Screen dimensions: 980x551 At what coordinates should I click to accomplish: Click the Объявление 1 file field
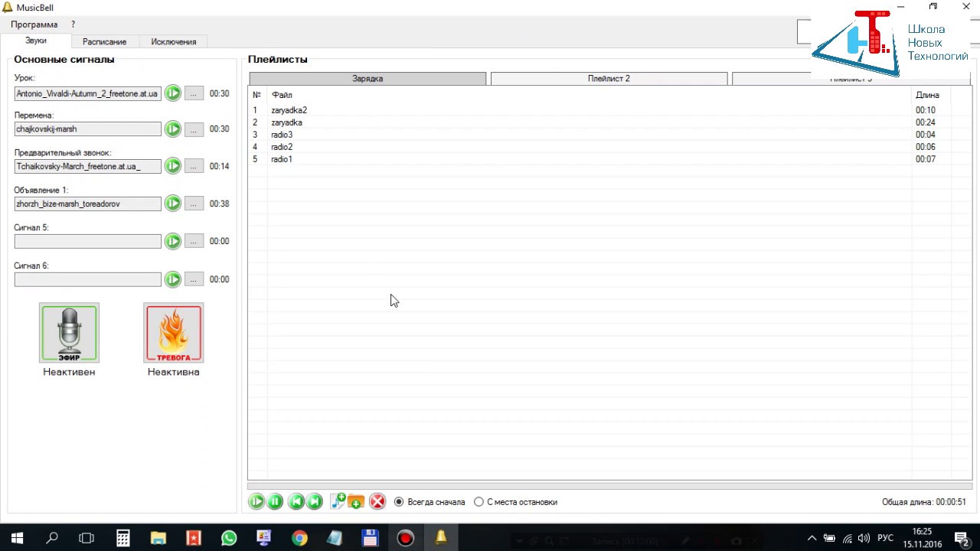tap(88, 204)
